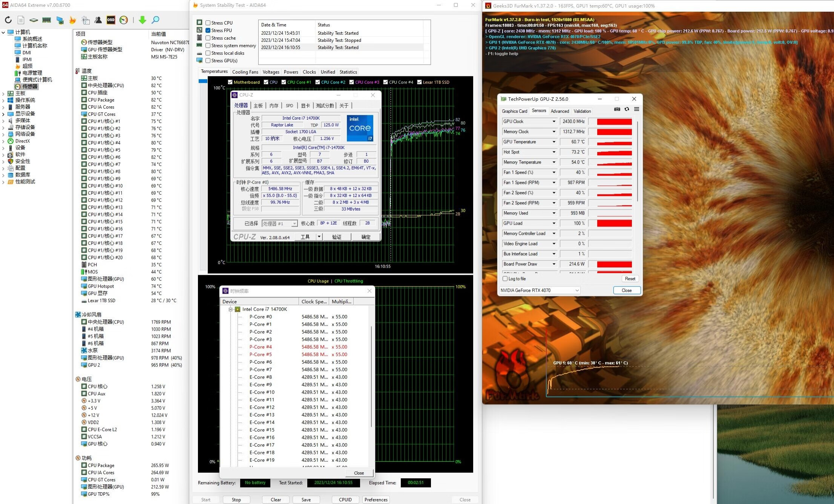Click 验证 validate button in CPU-Z
This screenshot has height=504, width=834.
(337, 237)
